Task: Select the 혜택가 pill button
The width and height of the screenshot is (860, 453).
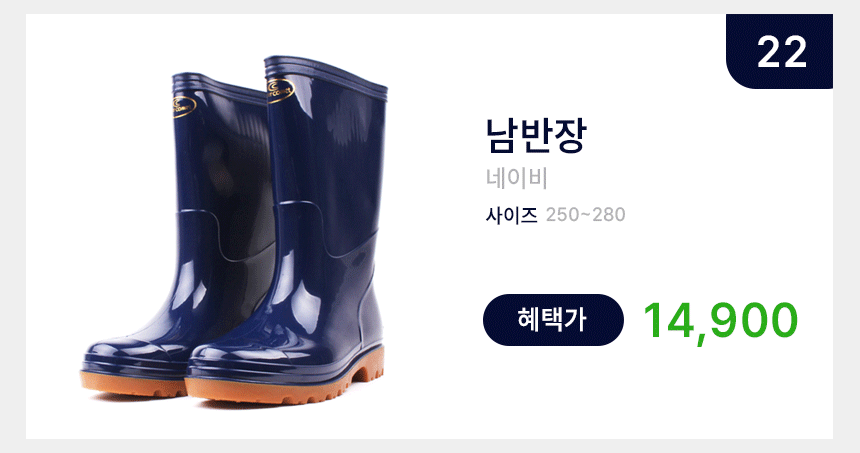Action: 553,320
